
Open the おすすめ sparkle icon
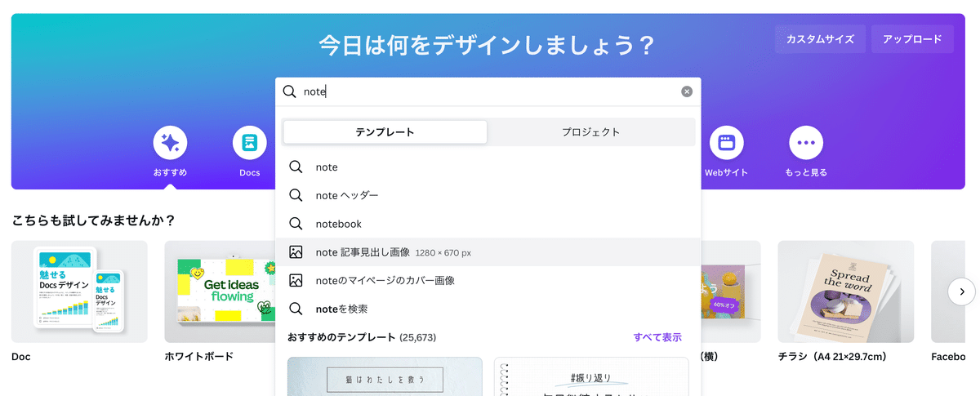[x=170, y=144]
